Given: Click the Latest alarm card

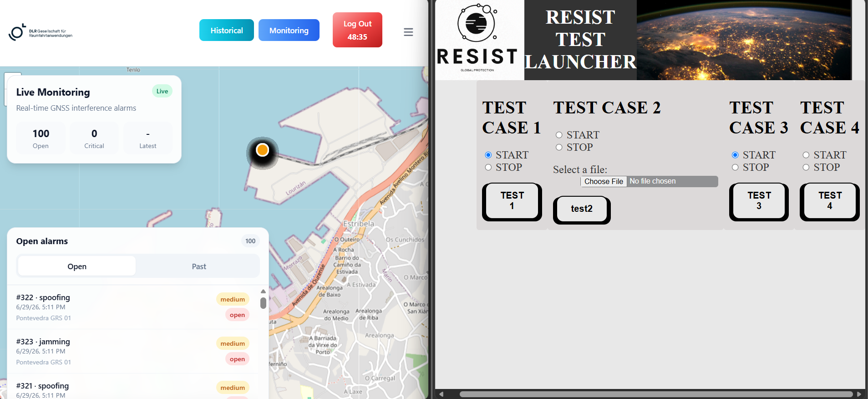Looking at the screenshot, I should click(148, 138).
